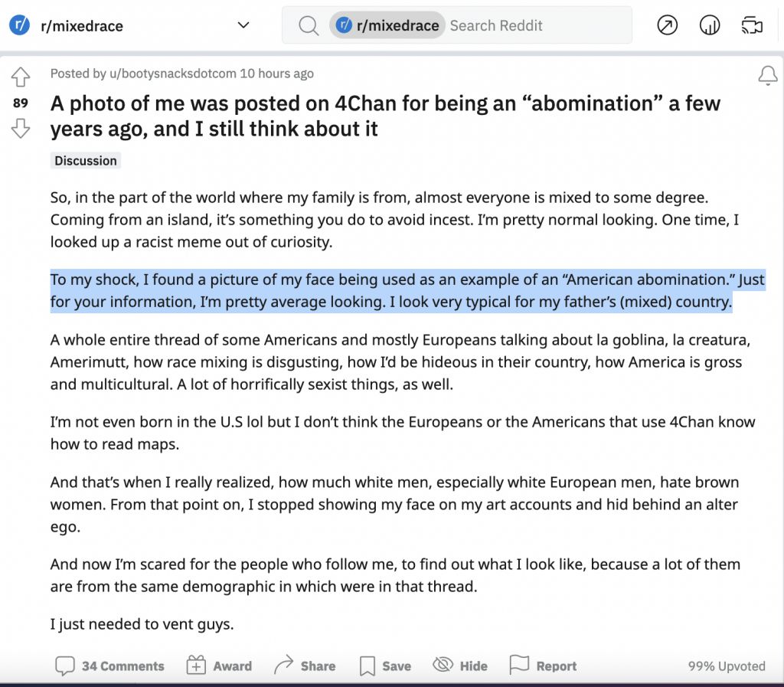Upvote the 4Chan abomination post
Screen dimensions: 784x687
pyautogui.click(x=21, y=77)
